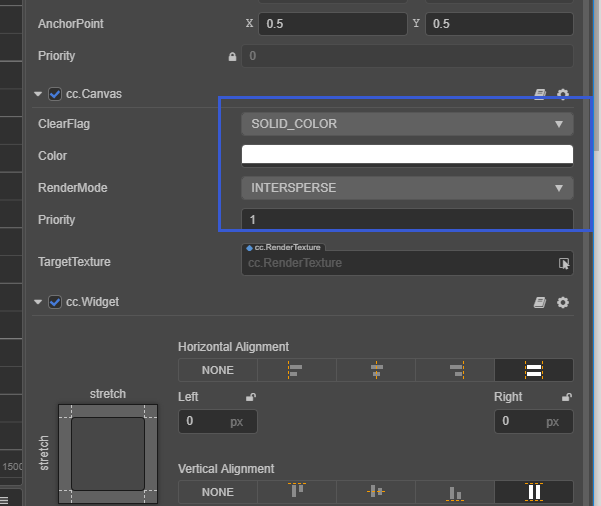Open cc.Widget help documentation book icon
The width and height of the screenshot is (601, 506).
(541, 302)
